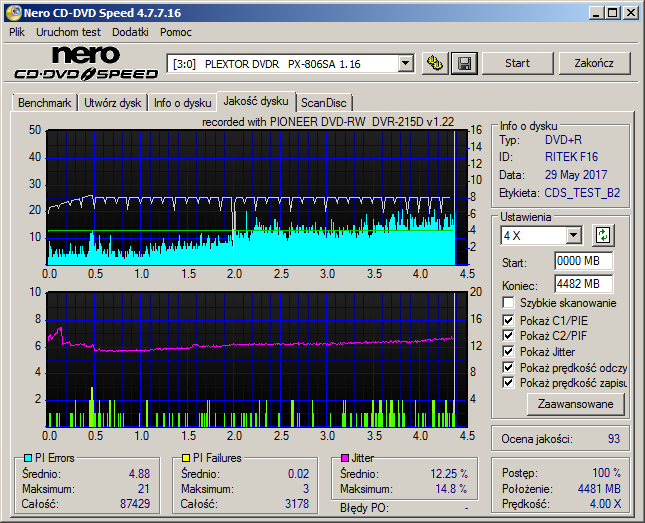
Task: Switch to the Info o dysku tab
Action: pyautogui.click(x=183, y=103)
